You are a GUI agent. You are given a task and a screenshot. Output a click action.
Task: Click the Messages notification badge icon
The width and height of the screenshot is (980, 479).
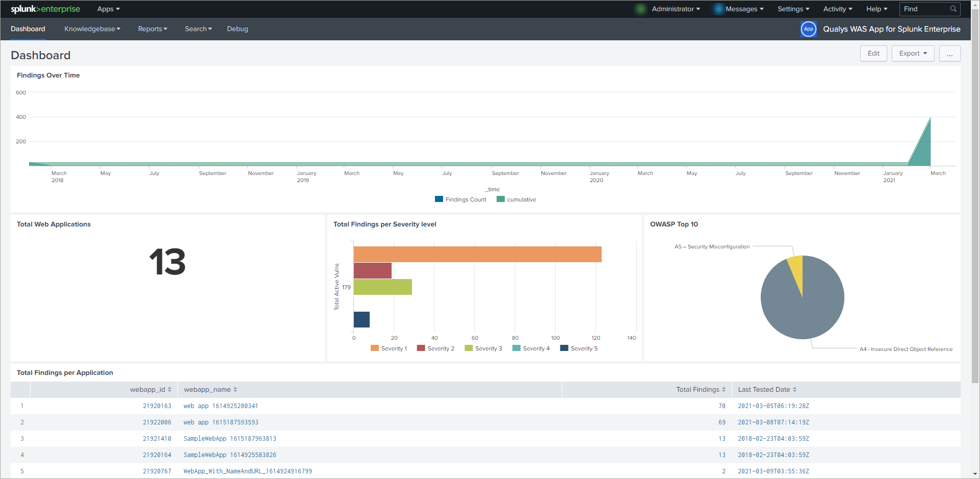[x=718, y=9]
